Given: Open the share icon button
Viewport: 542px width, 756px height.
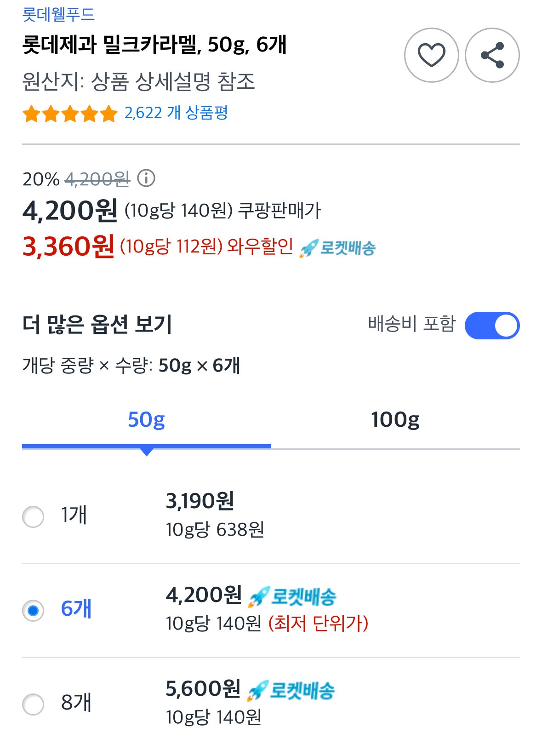Looking at the screenshot, I should pos(492,55).
